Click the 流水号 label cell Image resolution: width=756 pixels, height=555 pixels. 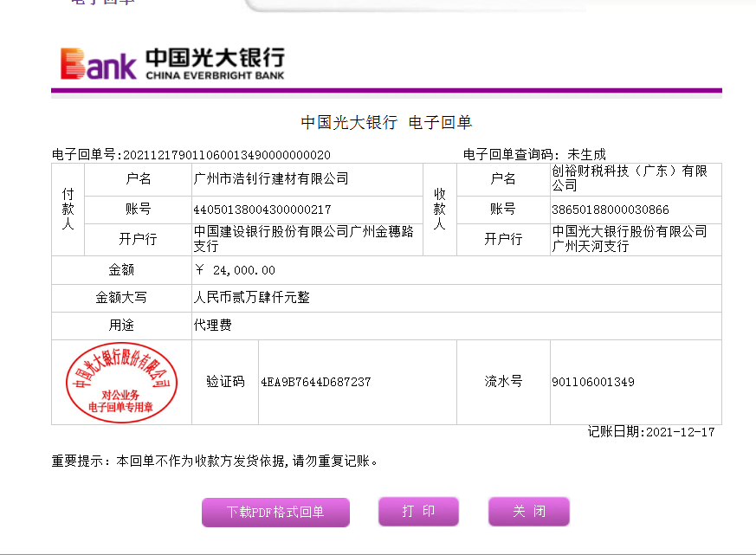click(x=503, y=382)
